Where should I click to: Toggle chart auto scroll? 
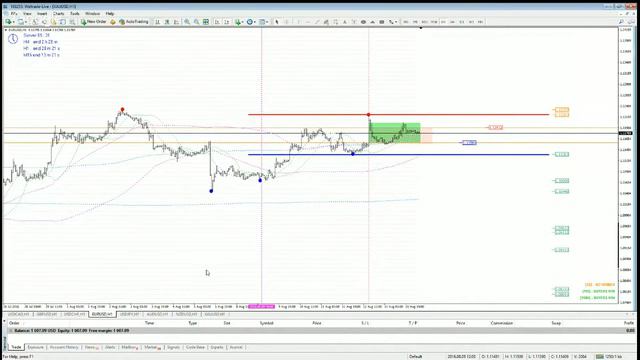point(217,22)
